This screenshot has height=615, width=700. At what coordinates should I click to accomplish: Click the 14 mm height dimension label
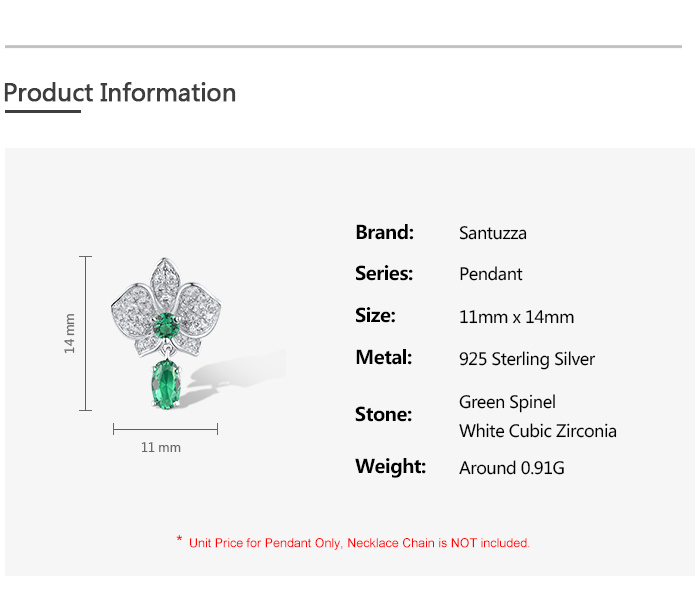coord(70,333)
